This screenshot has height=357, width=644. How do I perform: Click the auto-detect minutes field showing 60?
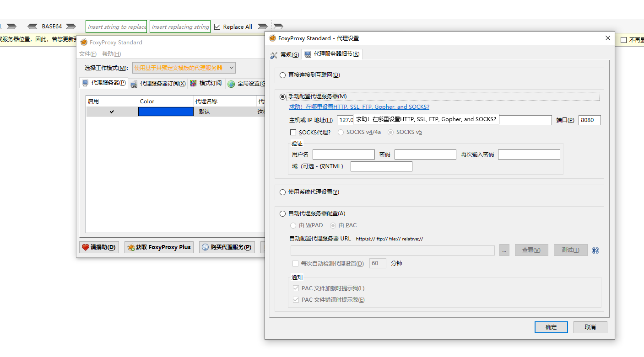click(x=378, y=263)
